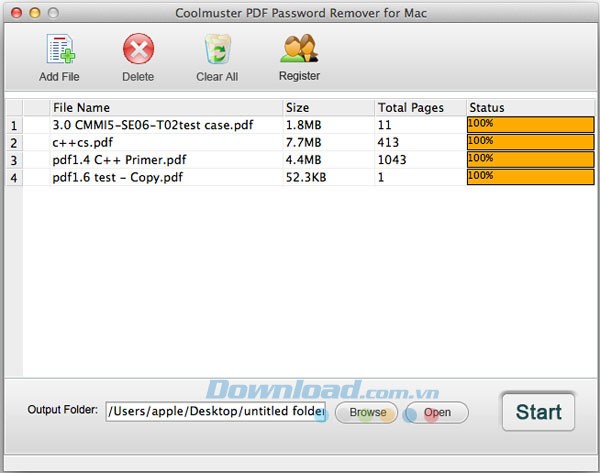The image size is (600, 473).
Task: Click the Open button
Action: pos(437,412)
